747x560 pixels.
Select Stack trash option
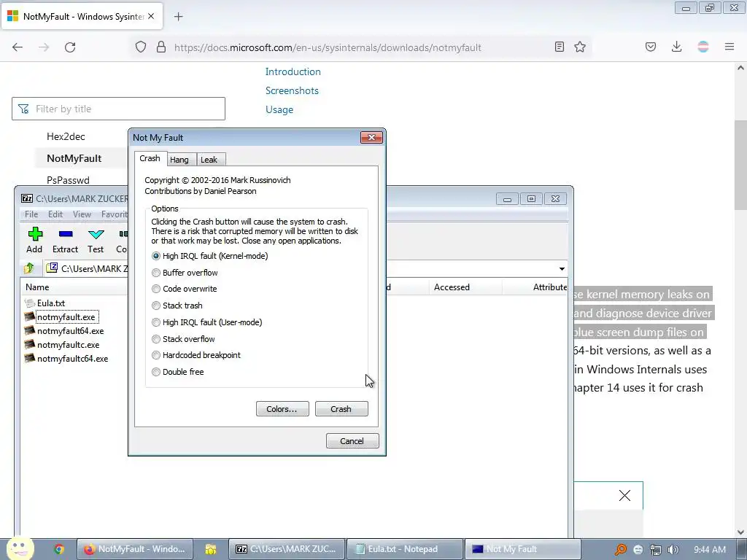pos(177,306)
